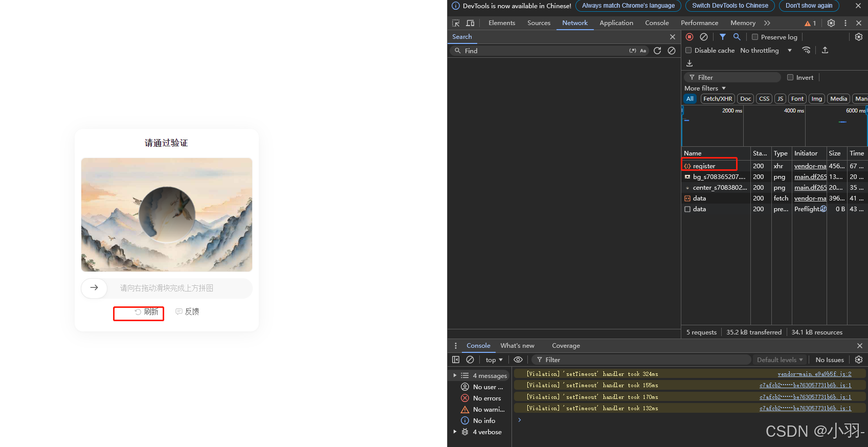Click the network Filter input field
The width and height of the screenshot is (868, 447).
[x=732, y=77]
